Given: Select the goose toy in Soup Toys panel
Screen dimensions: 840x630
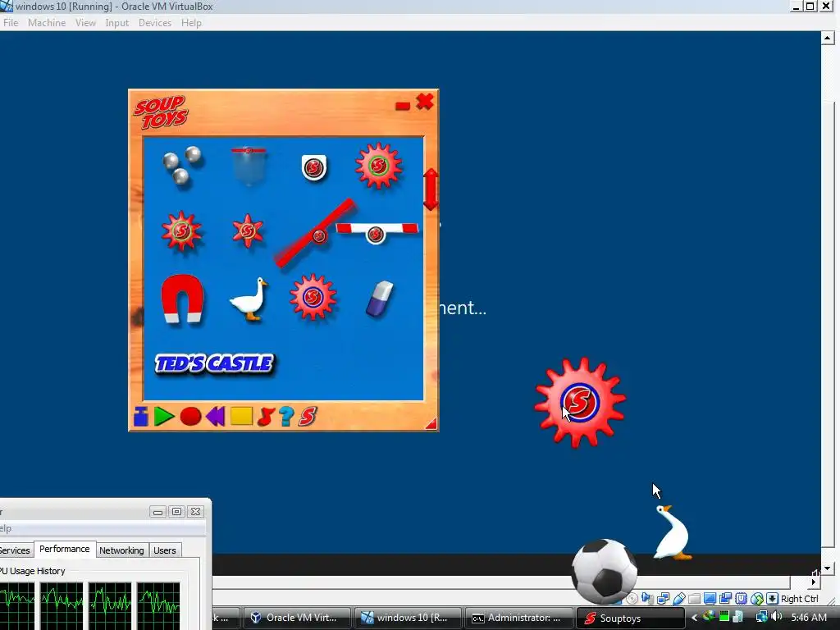Looking at the screenshot, I should coord(249,299).
